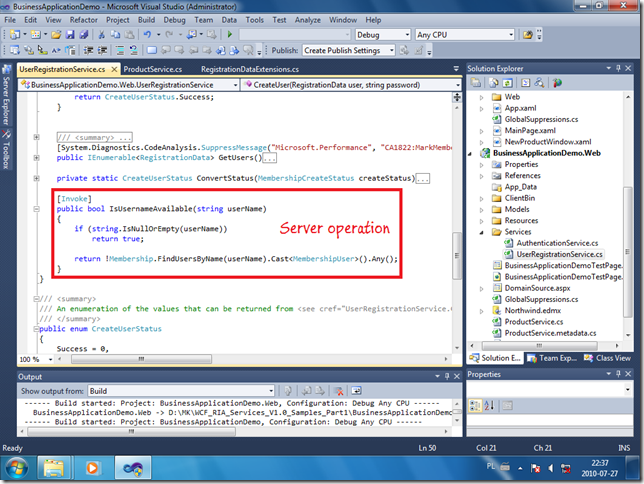644x484 pixels.
Task: Toggle auto-hide pin on the Output panel
Action: pos(447,376)
